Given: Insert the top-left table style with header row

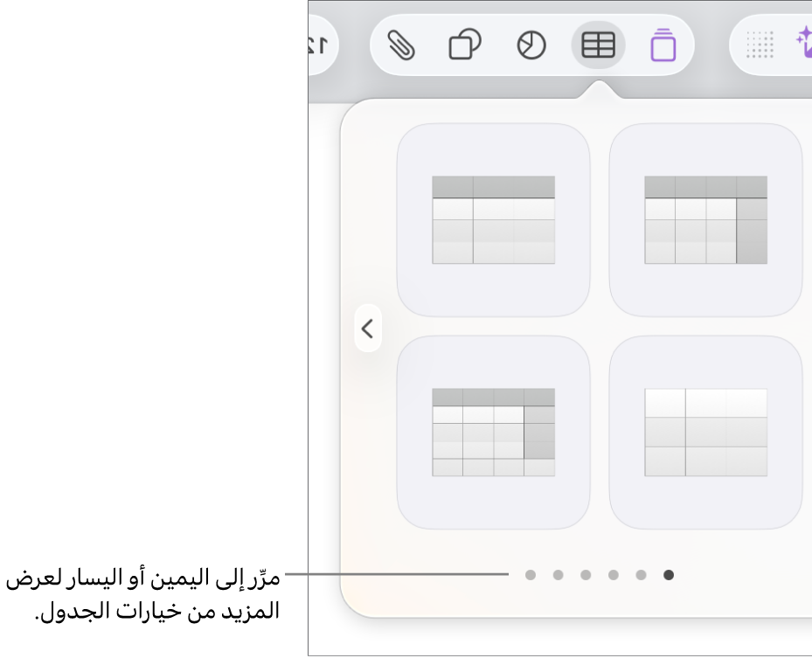Looking at the screenshot, I should 493,219.
